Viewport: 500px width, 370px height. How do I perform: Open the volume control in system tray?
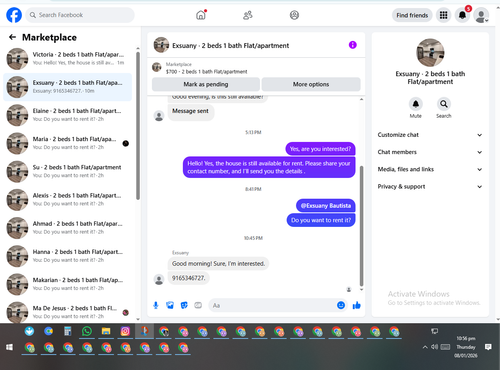(x=434, y=347)
